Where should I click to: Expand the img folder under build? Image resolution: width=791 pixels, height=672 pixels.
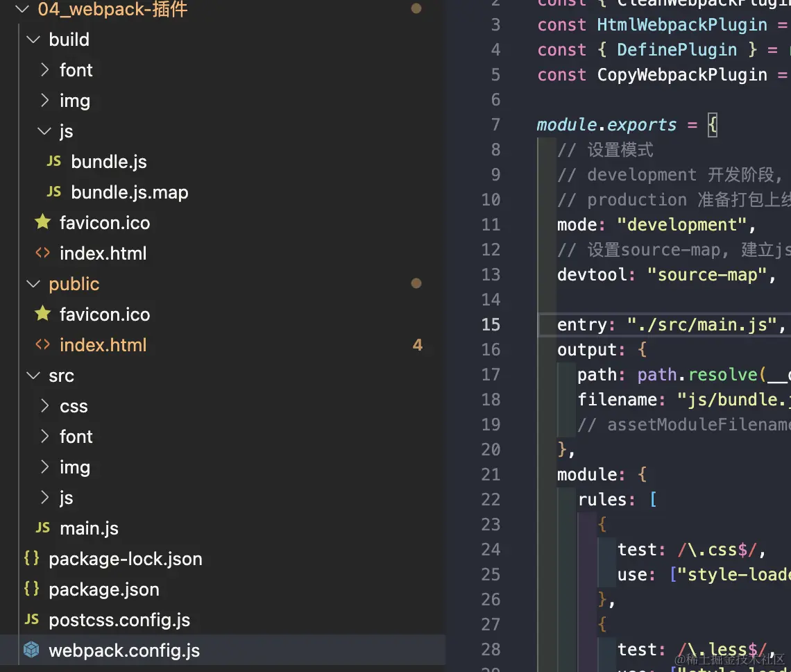45,101
